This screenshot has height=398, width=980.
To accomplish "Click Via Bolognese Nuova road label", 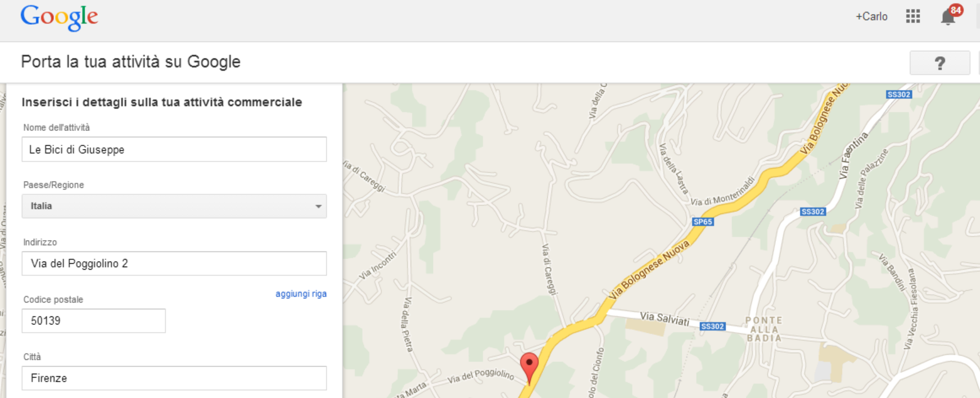I will click(x=649, y=269).
